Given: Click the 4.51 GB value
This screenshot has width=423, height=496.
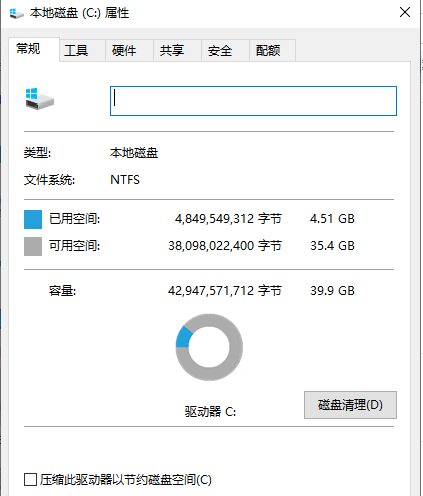Looking at the screenshot, I should [x=332, y=219].
